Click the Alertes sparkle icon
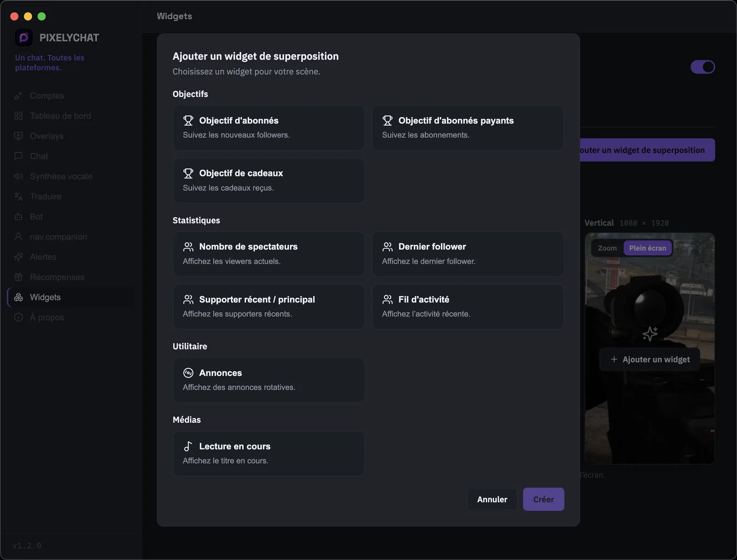Viewport: 737px width, 560px height. pos(18,257)
